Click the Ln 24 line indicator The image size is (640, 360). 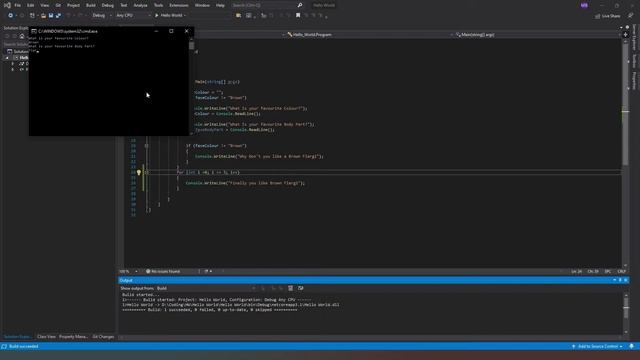[576, 271]
